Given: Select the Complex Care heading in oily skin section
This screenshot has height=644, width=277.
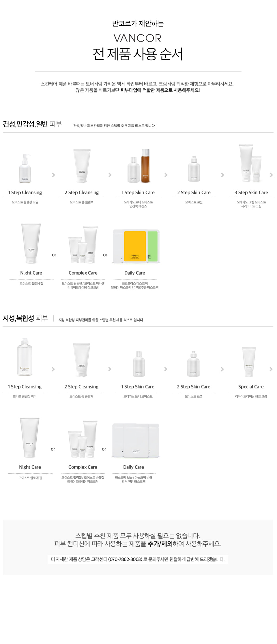Looking at the screenshot, I should [83, 467].
